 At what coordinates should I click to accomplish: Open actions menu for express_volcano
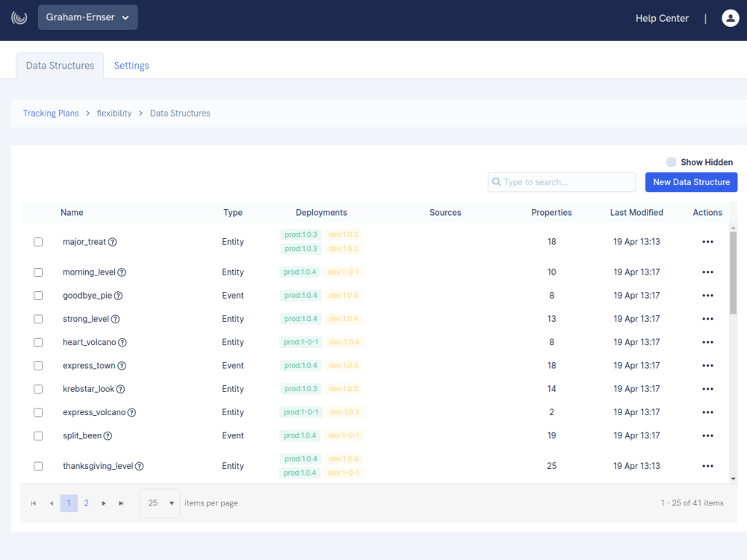click(x=707, y=412)
